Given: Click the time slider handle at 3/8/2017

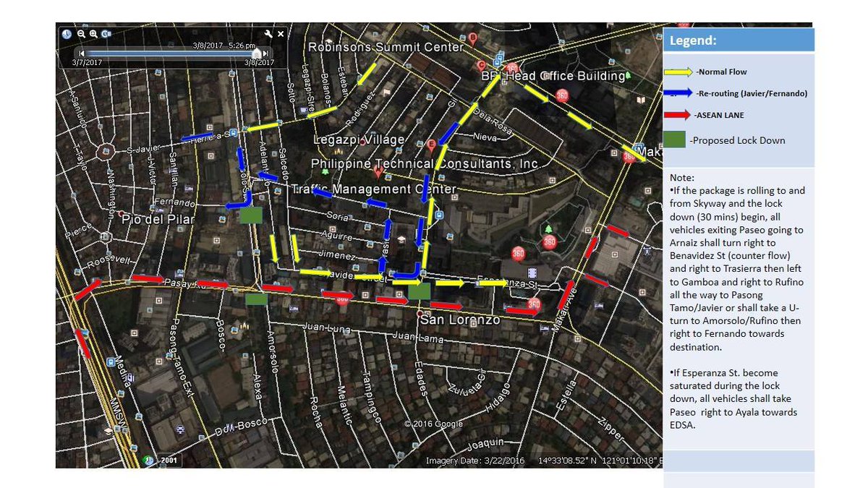Looking at the screenshot, I should pyautogui.click(x=257, y=53).
